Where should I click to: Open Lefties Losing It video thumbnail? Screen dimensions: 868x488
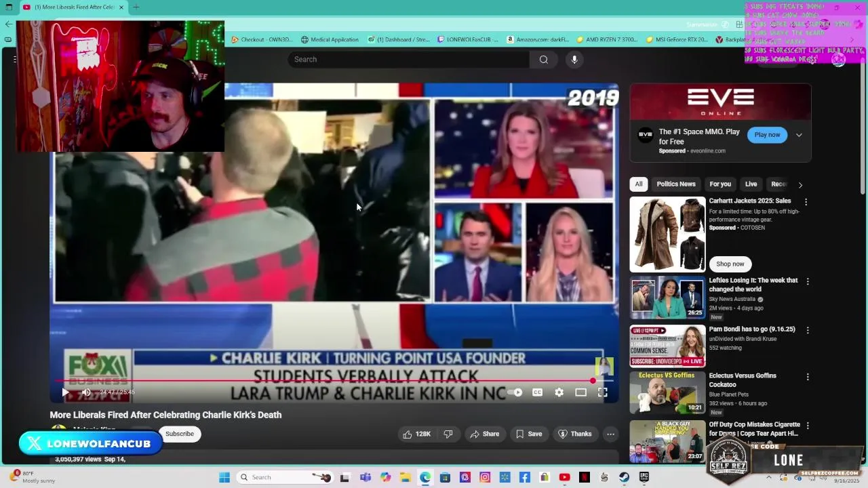click(x=667, y=297)
